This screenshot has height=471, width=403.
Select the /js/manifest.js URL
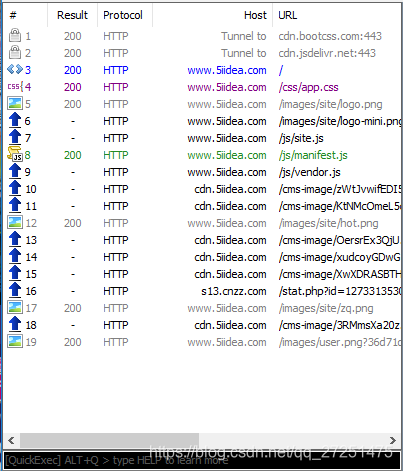click(313, 155)
